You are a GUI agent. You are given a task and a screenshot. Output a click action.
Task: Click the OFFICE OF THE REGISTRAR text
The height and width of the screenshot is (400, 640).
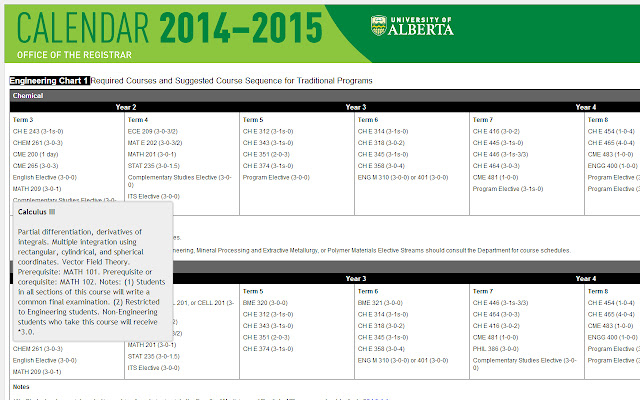pyautogui.click(x=74, y=55)
